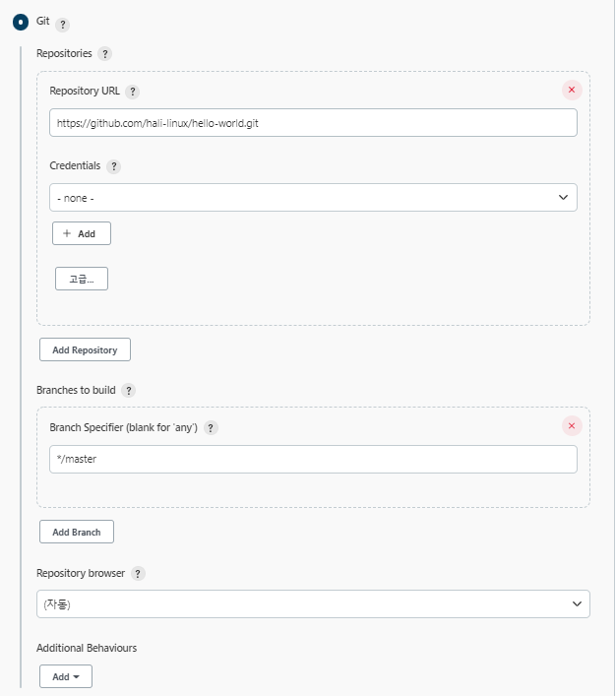This screenshot has height=696, width=616.
Task: Open Repository URL help icon
Action: (x=132, y=92)
